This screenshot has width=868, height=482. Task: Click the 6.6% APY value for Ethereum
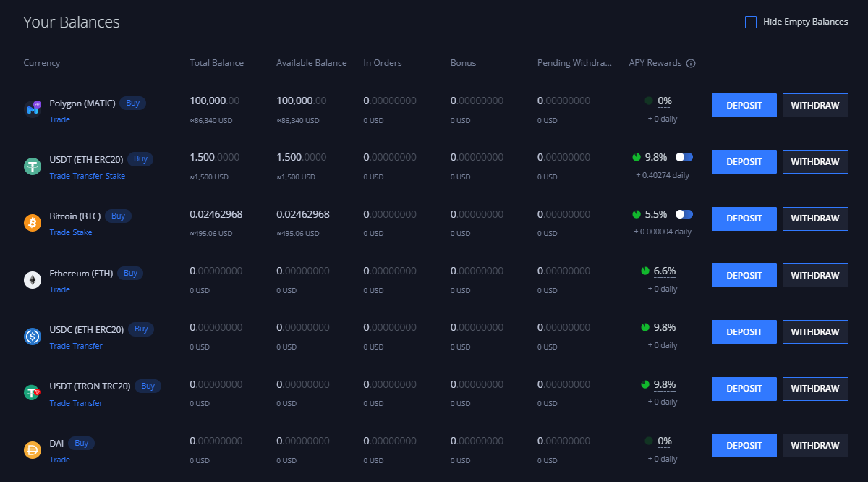(665, 271)
